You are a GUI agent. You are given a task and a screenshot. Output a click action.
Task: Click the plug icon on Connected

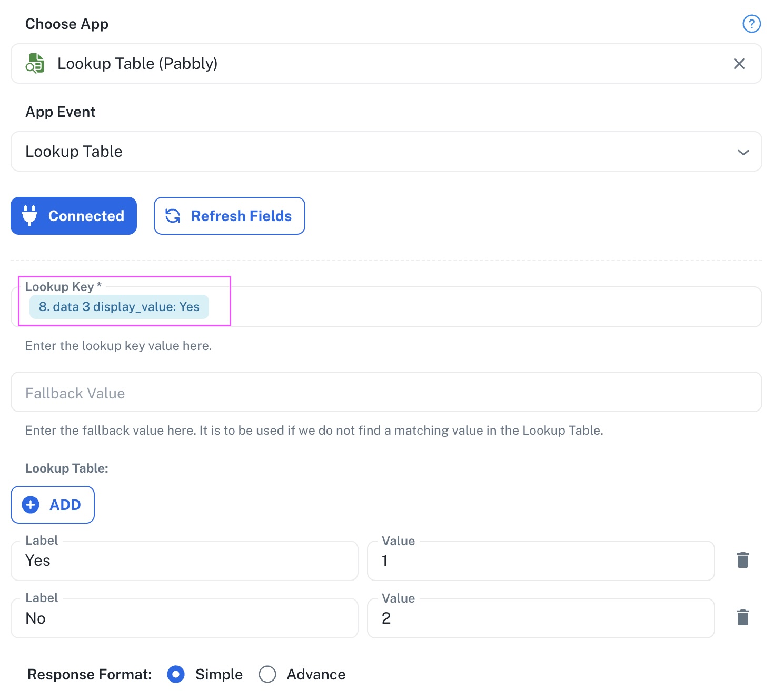click(x=29, y=216)
